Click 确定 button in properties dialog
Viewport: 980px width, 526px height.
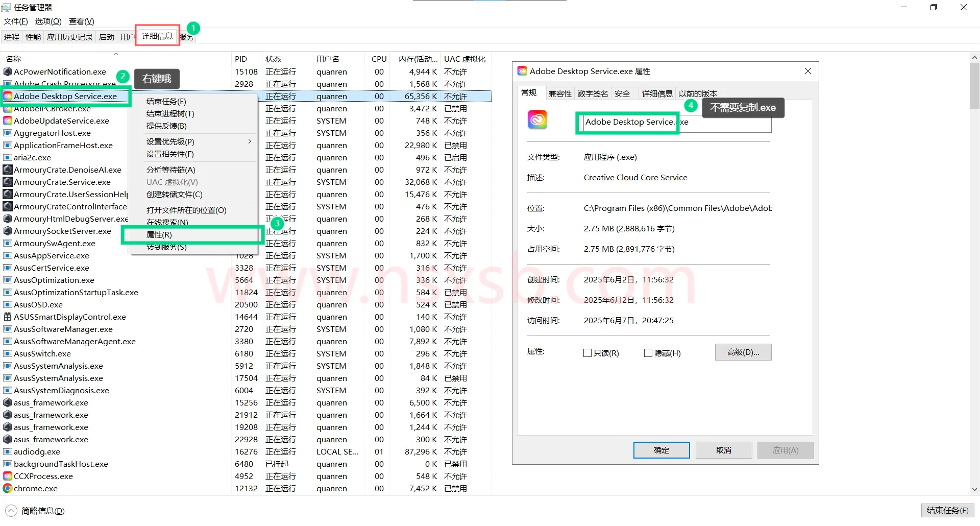click(661, 450)
